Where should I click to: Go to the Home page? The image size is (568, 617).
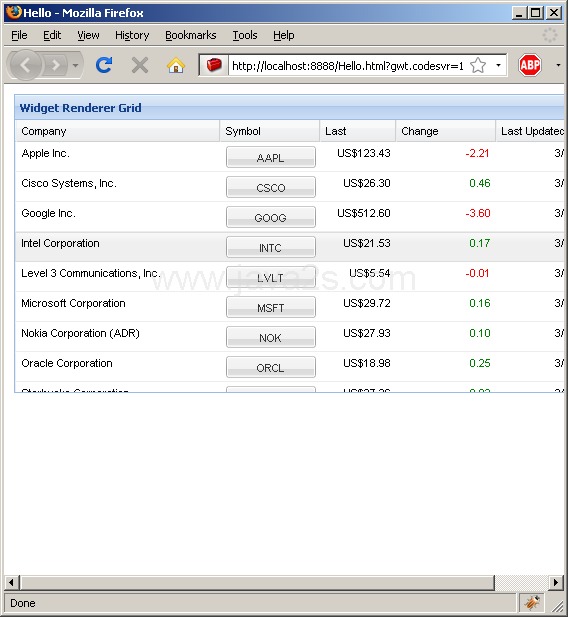tap(176, 65)
